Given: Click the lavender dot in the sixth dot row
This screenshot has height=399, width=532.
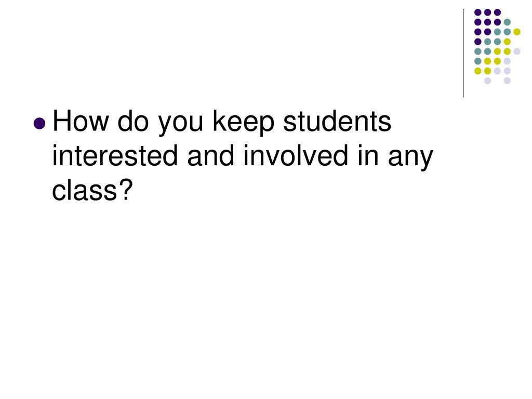Looking at the screenshot, I should pyautogui.click(x=507, y=61).
